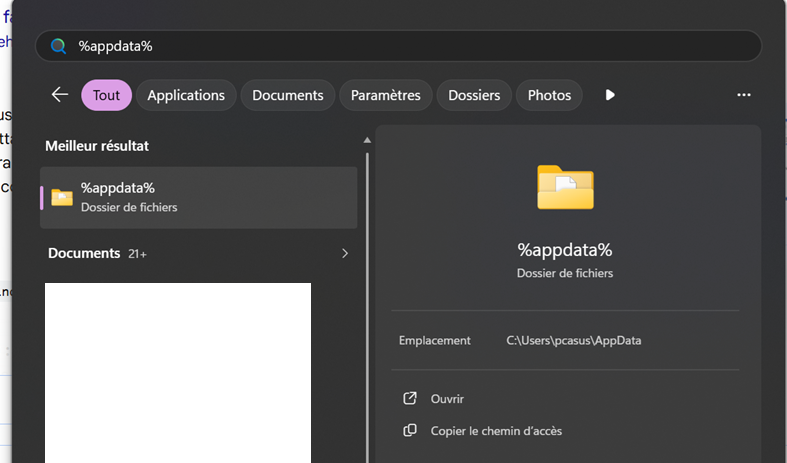Show more filters with play arrow
This screenshot has height=463, width=787.
click(x=610, y=95)
